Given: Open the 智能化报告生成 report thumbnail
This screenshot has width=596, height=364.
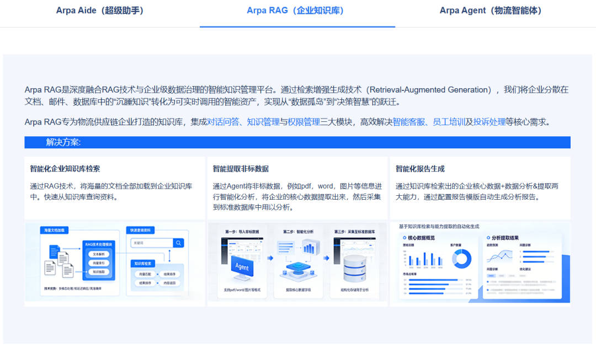Looking at the screenshot, I should 480,263.
